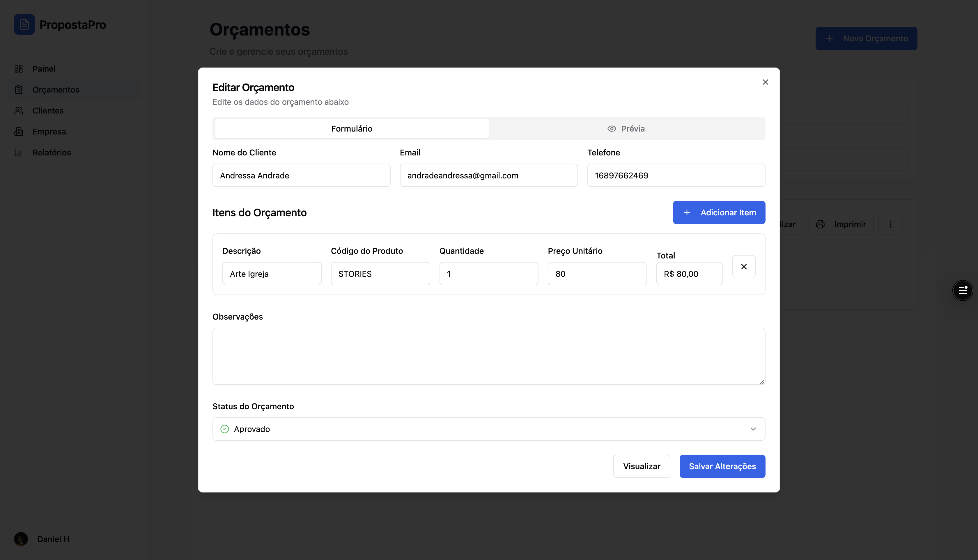Click the Relatórios chart icon
This screenshot has width=978, height=560.
click(x=18, y=152)
